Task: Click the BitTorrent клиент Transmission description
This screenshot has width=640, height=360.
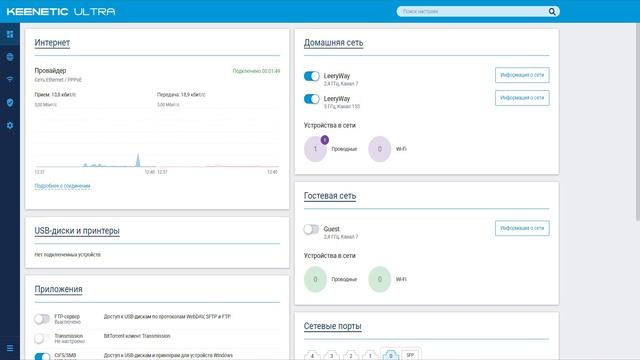Action: click(x=137, y=336)
